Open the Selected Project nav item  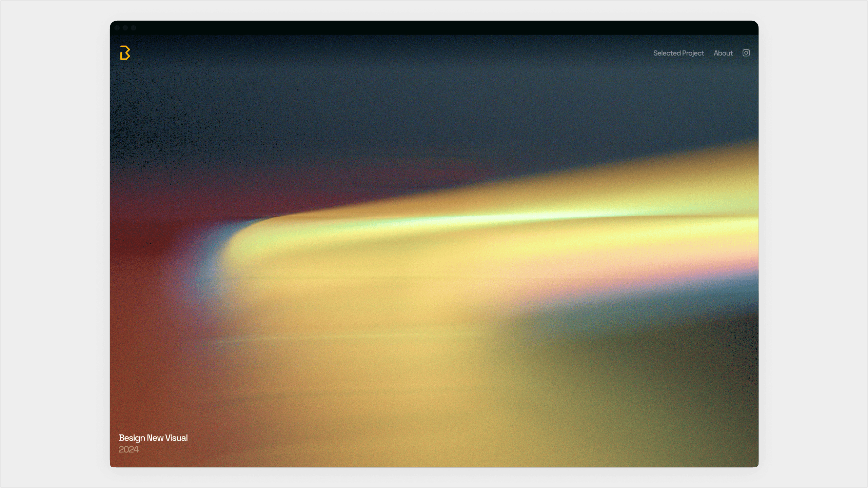[678, 53]
